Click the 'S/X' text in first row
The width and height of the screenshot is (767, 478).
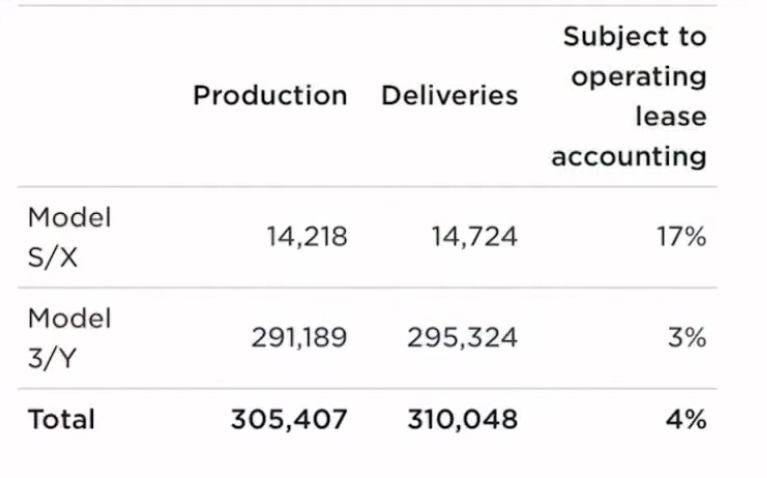(53, 257)
